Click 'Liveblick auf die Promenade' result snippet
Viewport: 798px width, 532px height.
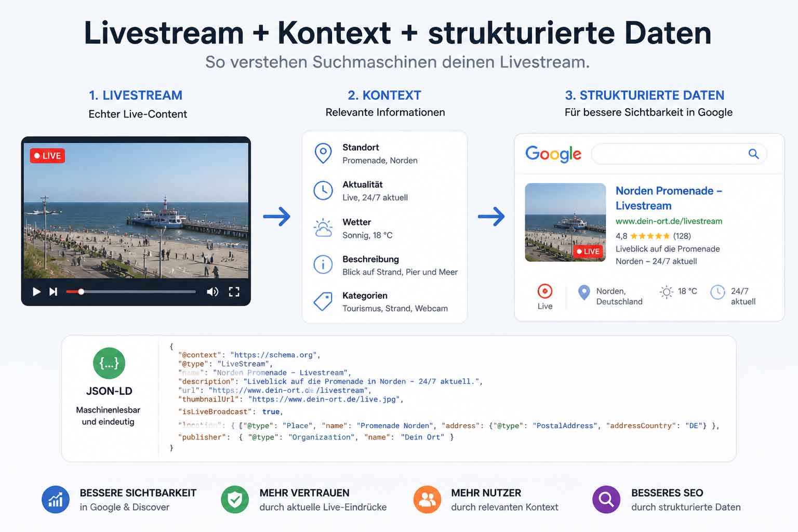668,249
